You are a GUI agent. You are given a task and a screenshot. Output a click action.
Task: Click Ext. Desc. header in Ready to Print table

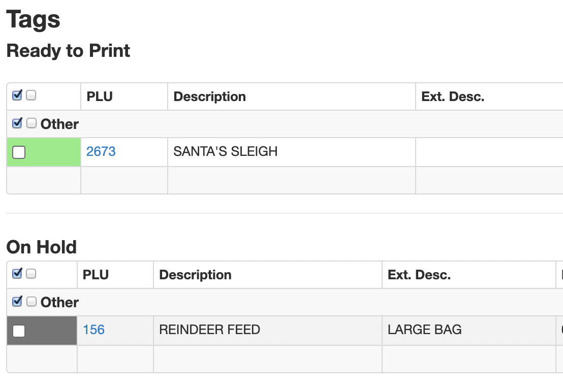pos(453,96)
